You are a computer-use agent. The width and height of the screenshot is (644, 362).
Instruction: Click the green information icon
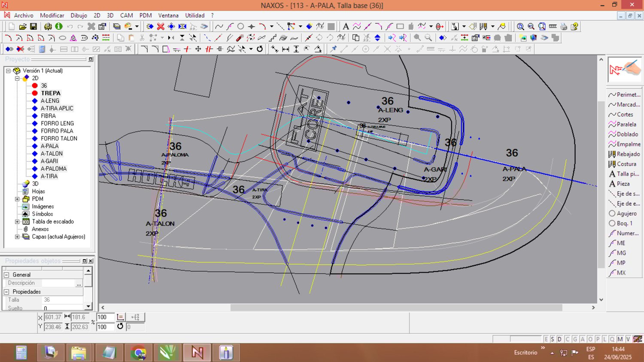tap(59, 27)
